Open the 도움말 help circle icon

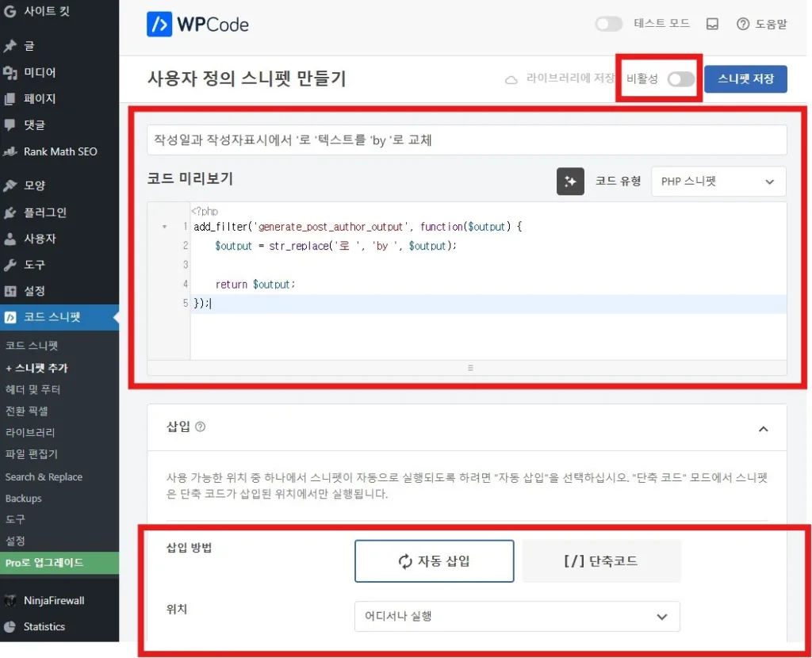(743, 24)
